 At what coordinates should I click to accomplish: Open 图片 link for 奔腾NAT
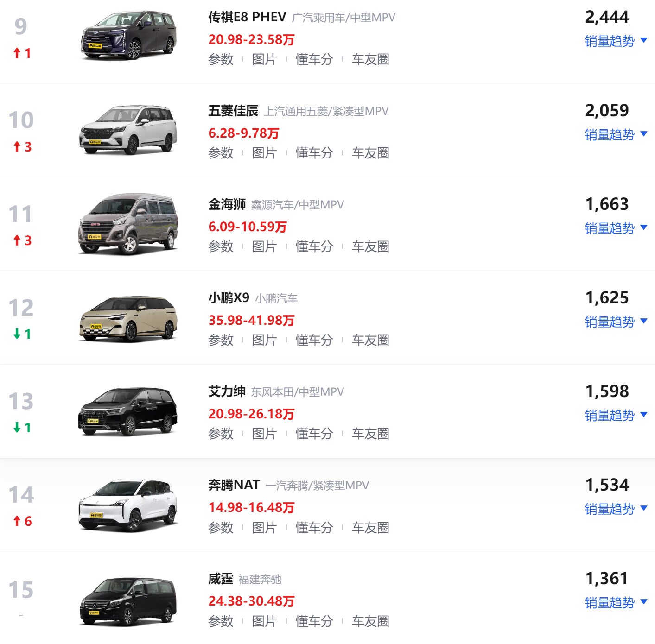click(x=264, y=527)
